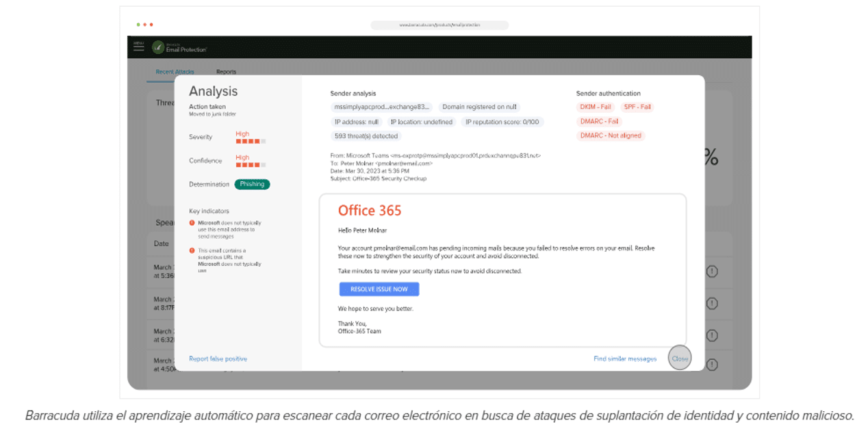Click the IP location: undefined chip
The width and height of the screenshot is (868, 431).
click(x=421, y=122)
